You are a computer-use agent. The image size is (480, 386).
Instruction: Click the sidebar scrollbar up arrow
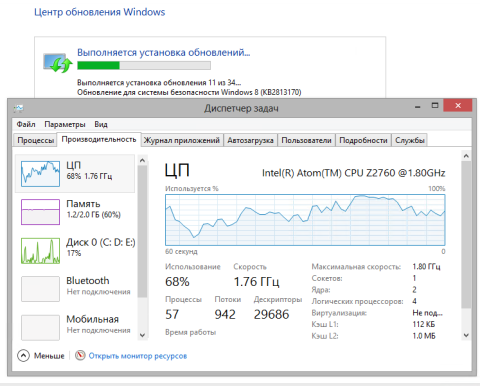pyautogui.click(x=142, y=160)
